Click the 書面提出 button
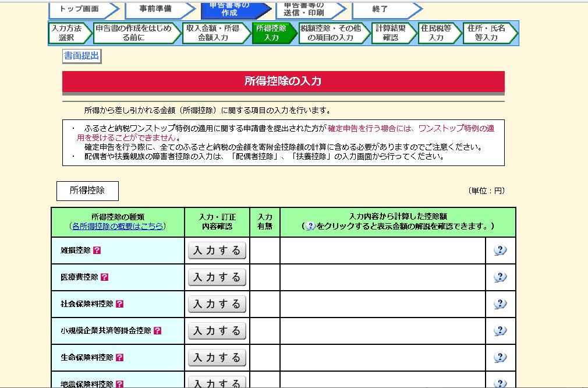Viewport: 588px width, 388px height. tap(82, 56)
